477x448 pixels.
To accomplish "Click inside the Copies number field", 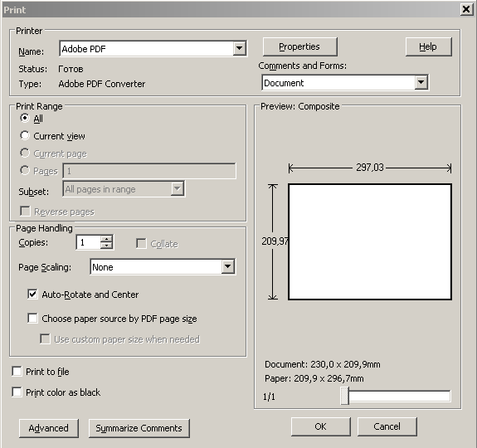I will tap(88, 242).
